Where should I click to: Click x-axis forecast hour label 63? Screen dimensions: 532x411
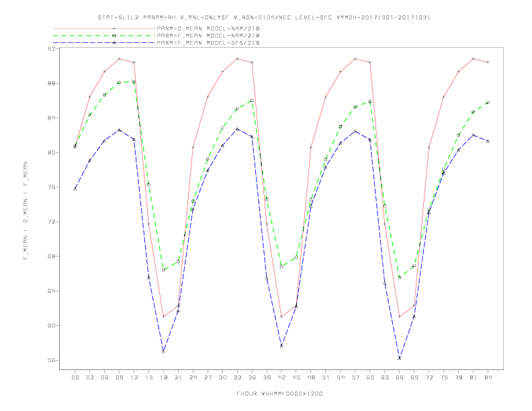point(385,377)
